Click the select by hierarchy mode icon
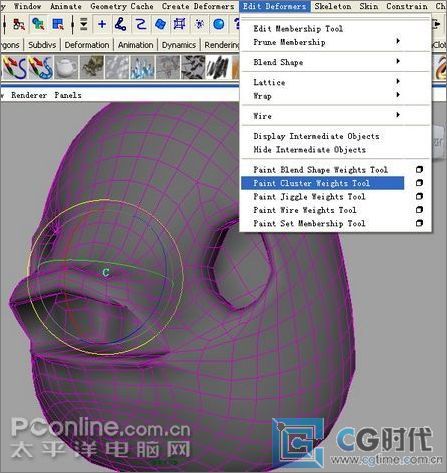447x473 pixels. (x=18, y=24)
